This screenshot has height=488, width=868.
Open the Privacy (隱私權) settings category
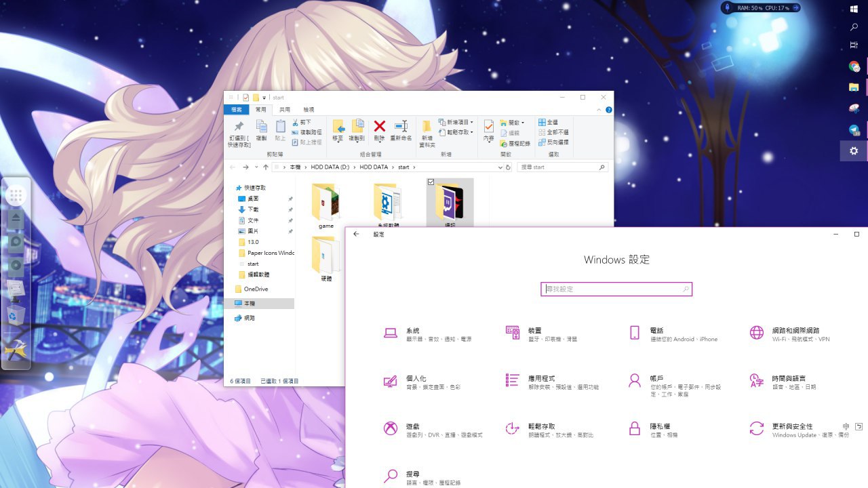tap(652, 430)
